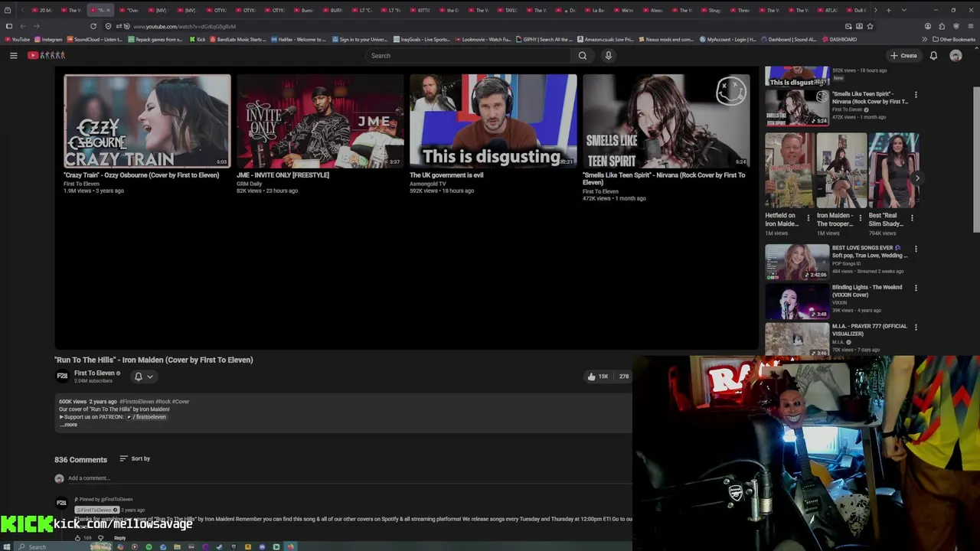Open the Instagram bookmark
The height and width of the screenshot is (551, 980).
[48, 39]
